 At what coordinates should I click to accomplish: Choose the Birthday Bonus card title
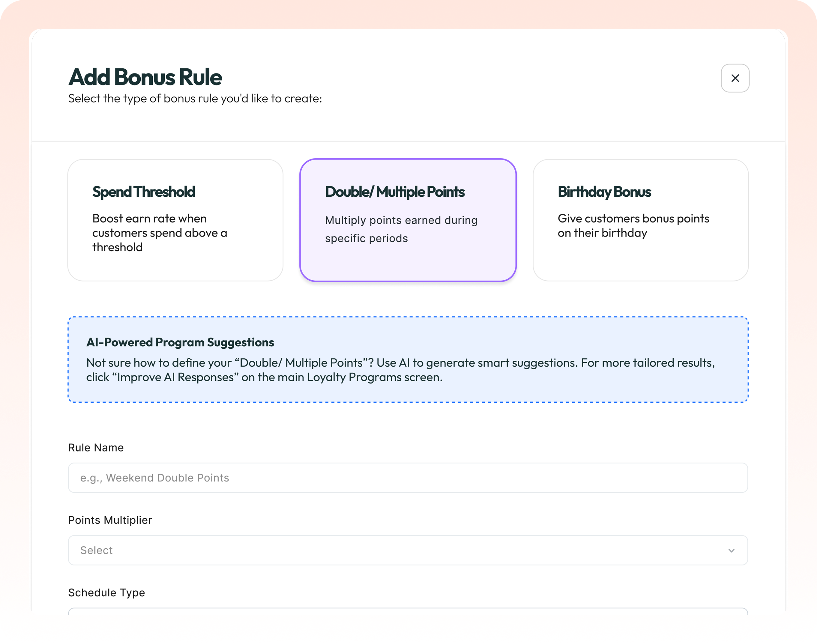(604, 192)
